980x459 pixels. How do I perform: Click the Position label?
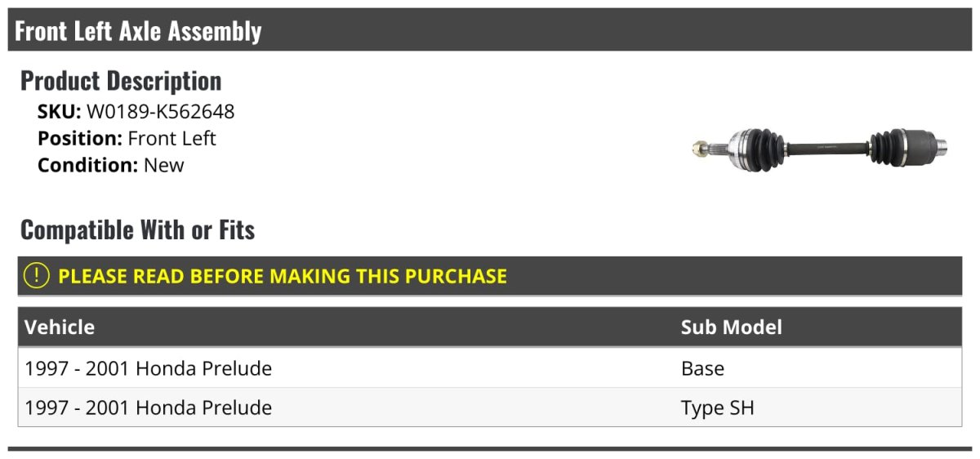(80, 138)
